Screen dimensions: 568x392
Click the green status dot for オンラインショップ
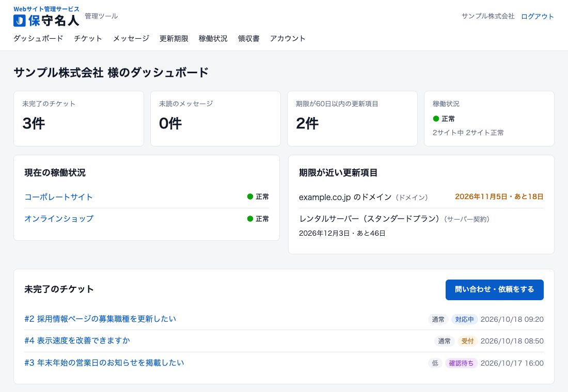[250, 219]
